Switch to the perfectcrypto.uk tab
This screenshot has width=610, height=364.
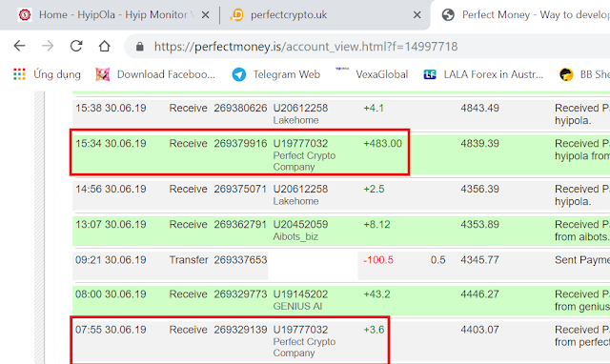pos(325,15)
